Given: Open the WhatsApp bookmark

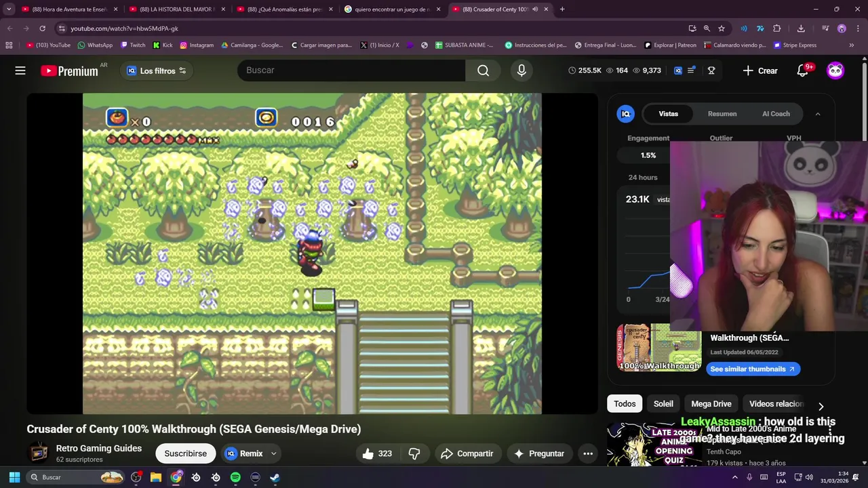Looking at the screenshot, I should 95,45.
